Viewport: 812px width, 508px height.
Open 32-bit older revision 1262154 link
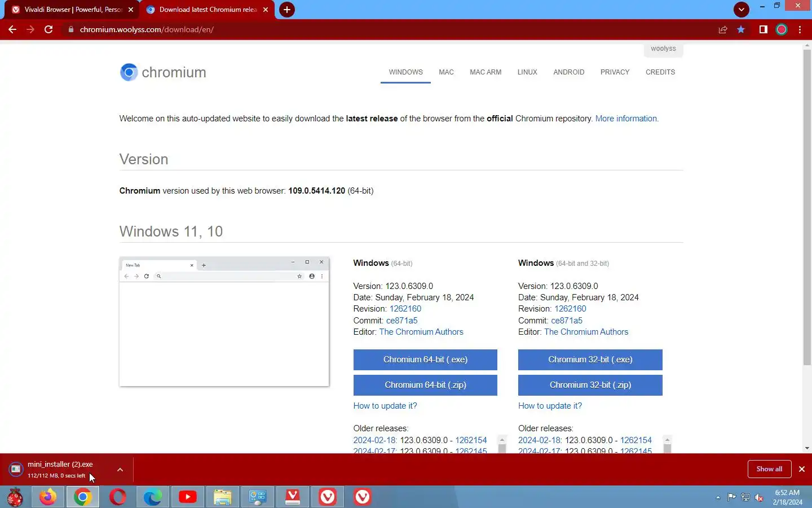coord(636,440)
